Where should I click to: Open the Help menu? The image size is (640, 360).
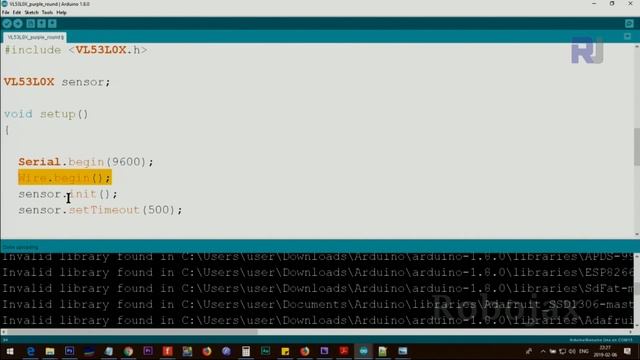point(61,13)
